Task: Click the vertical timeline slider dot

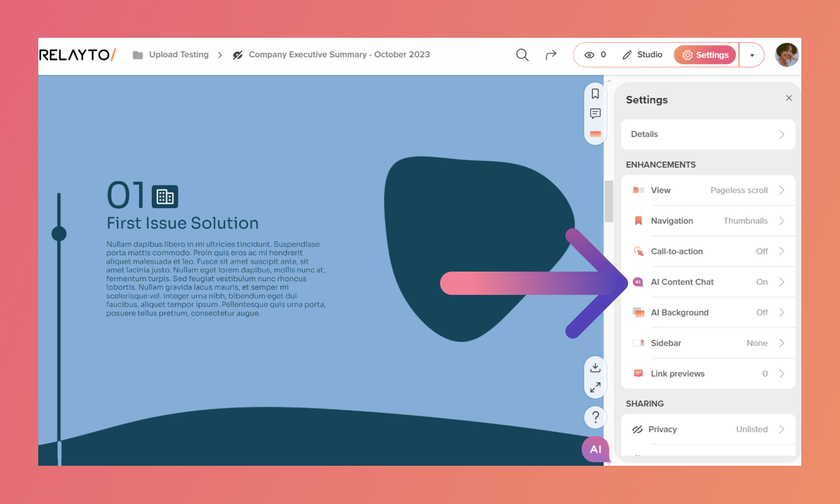Action: tap(59, 233)
